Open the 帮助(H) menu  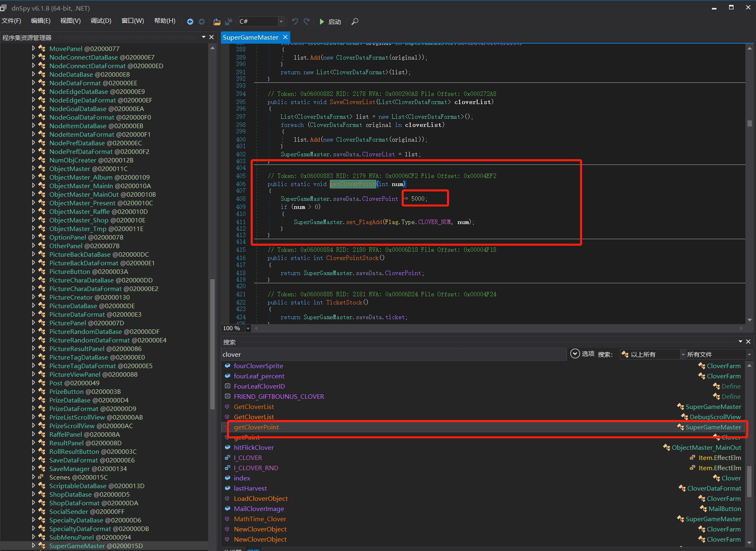[x=165, y=21]
